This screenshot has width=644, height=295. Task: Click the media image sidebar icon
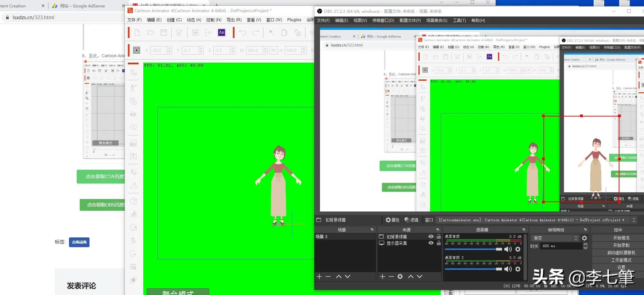134,101
